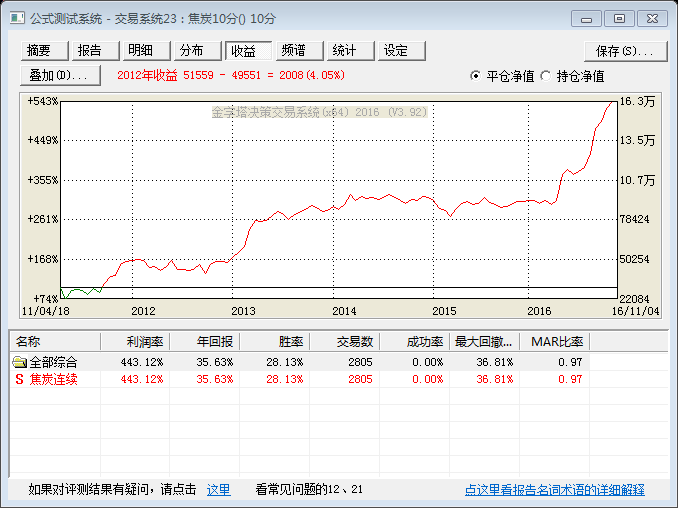Screen dimensions: 678x508
Task: Click the 2015 label on chart axis
Action: click(x=445, y=311)
